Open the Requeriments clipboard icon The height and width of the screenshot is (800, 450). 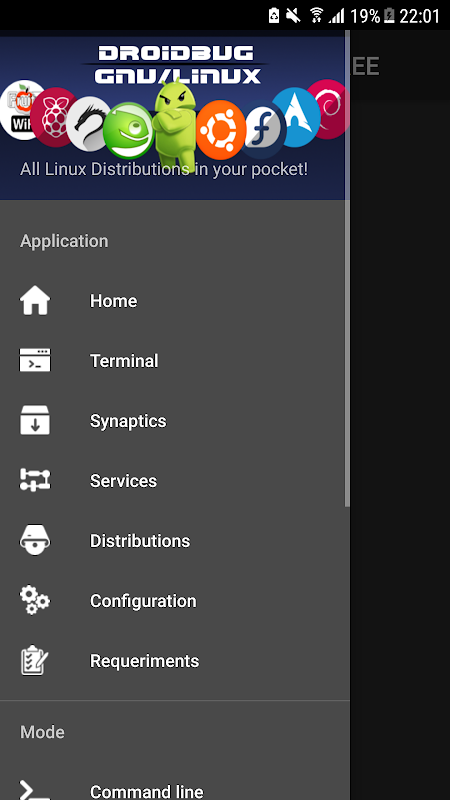[x=35, y=660]
